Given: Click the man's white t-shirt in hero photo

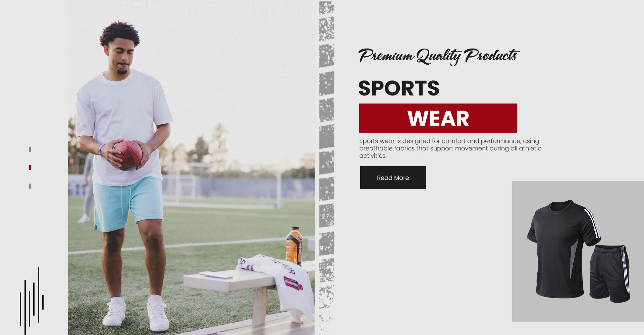Looking at the screenshot, I should tap(123, 127).
